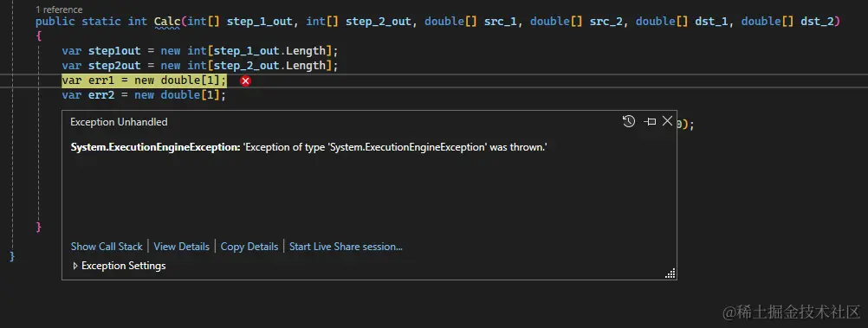Click the 'step_1_out' parameter in signature

260,22
